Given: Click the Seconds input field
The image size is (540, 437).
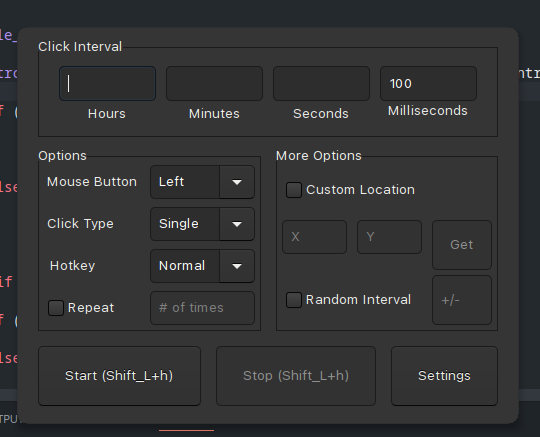Looking at the screenshot, I should (x=321, y=84).
